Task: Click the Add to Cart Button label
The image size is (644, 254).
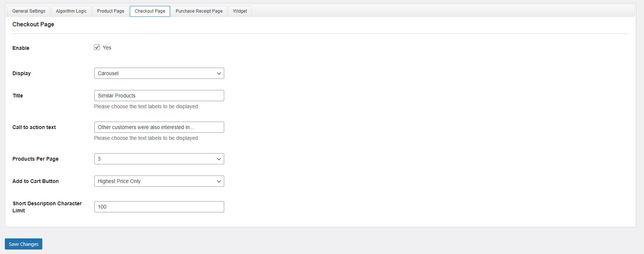Action: 35,181
